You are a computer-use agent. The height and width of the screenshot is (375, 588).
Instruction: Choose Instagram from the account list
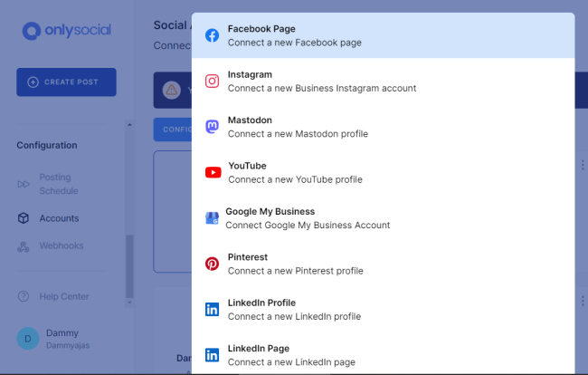pos(383,82)
